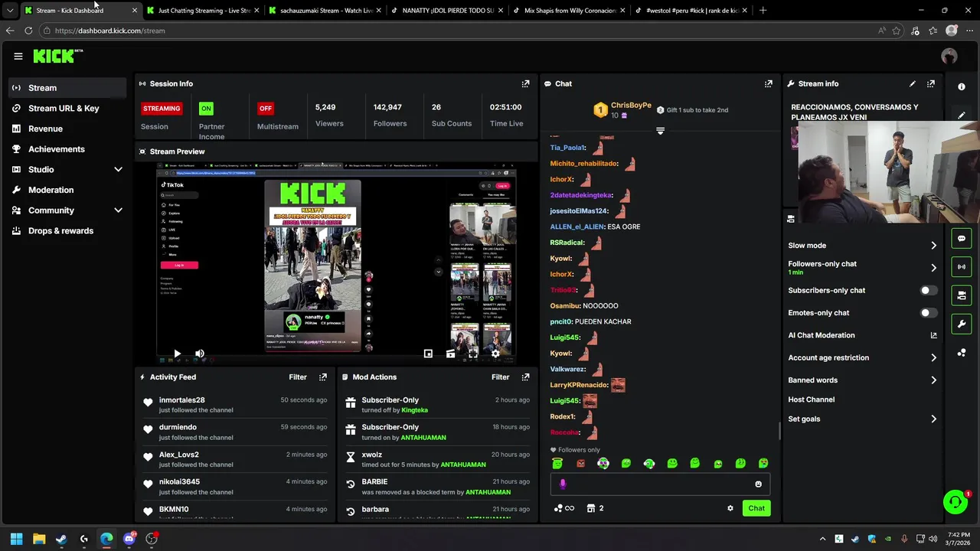Click the gift shop icon below chat
This screenshot has width=980, height=551.
(x=591, y=508)
